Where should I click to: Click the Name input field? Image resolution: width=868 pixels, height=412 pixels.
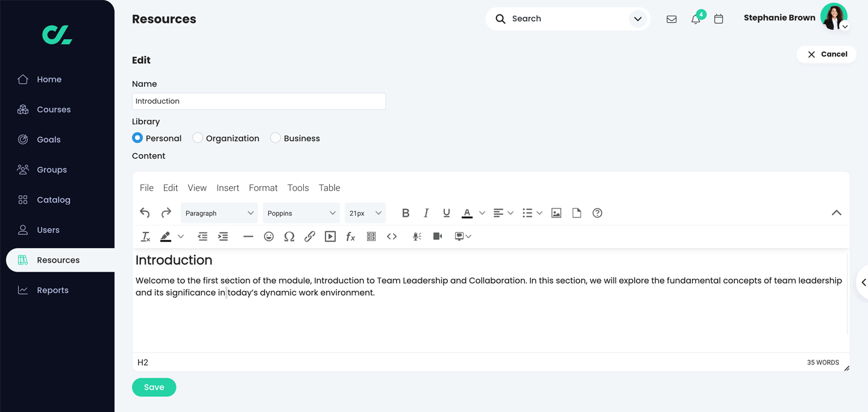click(259, 101)
